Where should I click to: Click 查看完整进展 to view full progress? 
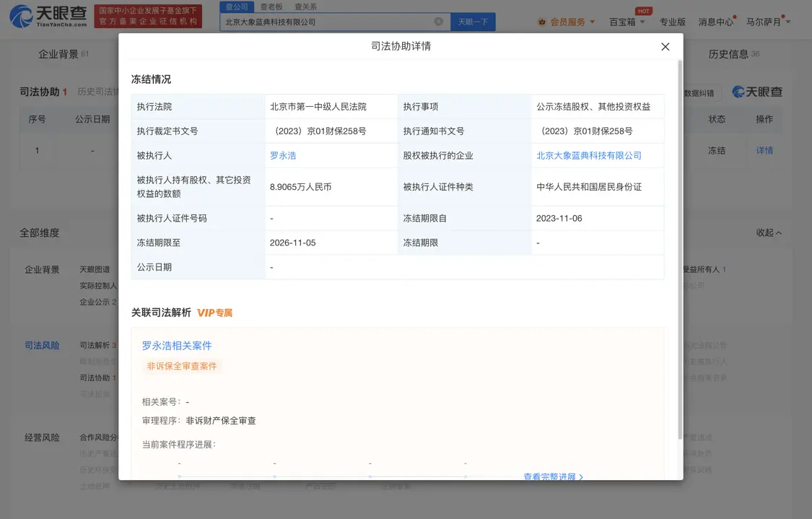tap(553, 476)
